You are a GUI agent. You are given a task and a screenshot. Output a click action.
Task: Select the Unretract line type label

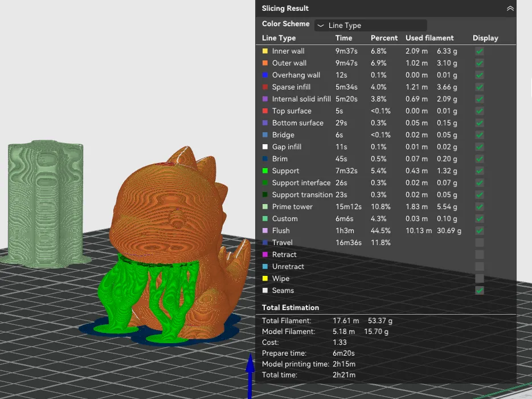pos(288,267)
